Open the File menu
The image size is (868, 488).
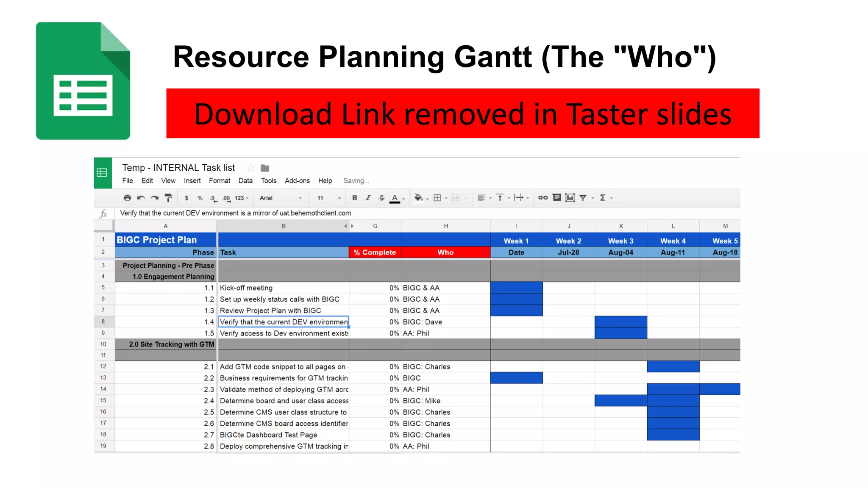pyautogui.click(x=128, y=181)
